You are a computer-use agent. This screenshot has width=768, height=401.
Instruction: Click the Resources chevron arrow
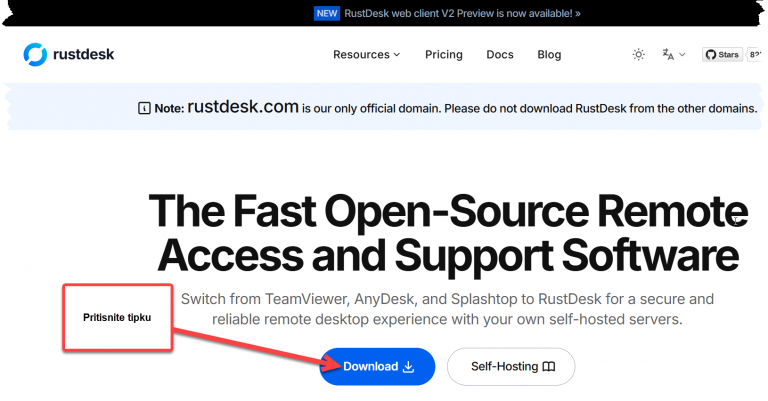pyautogui.click(x=397, y=55)
